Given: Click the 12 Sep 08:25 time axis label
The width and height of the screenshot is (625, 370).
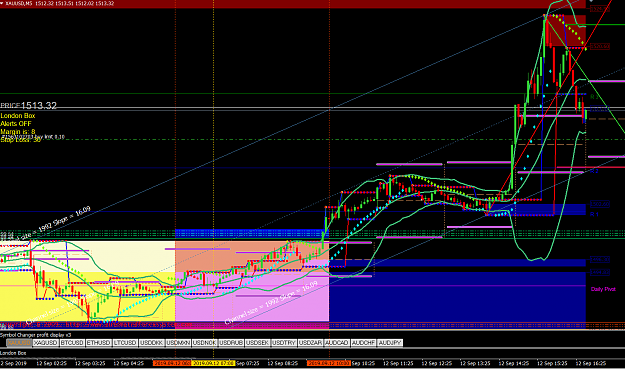Looking at the screenshot, I should pos(283,363).
